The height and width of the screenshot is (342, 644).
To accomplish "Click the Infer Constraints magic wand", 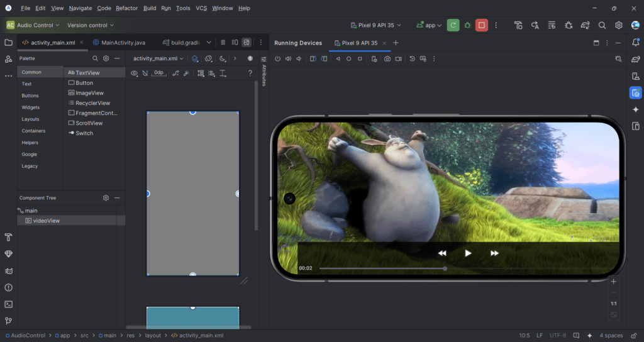I will tap(186, 73).
